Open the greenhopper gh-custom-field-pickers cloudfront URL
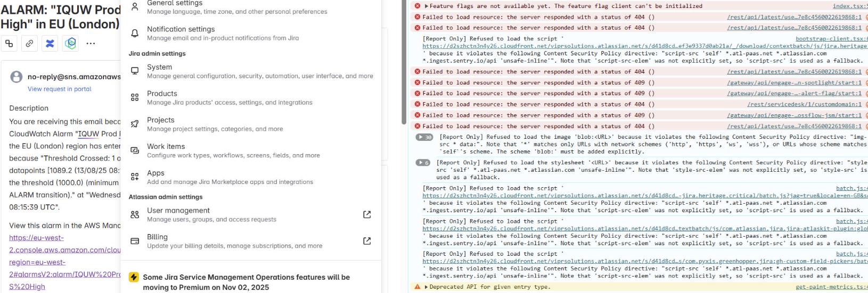The image size is (868, 293). tap(645, 261)
